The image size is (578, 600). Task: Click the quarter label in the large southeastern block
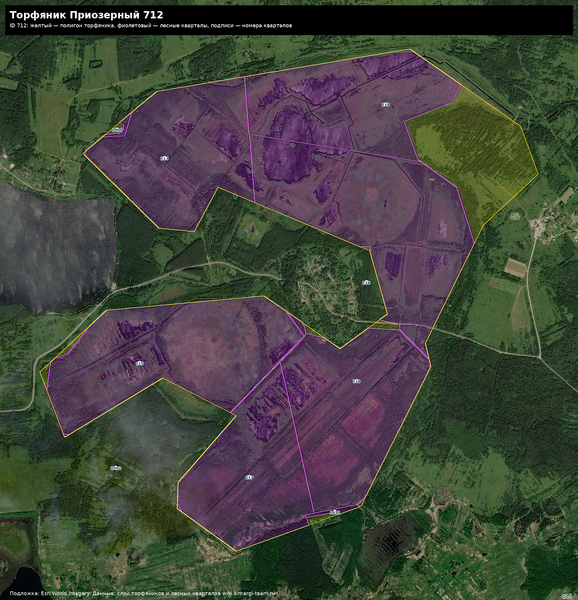coord(357,381)
